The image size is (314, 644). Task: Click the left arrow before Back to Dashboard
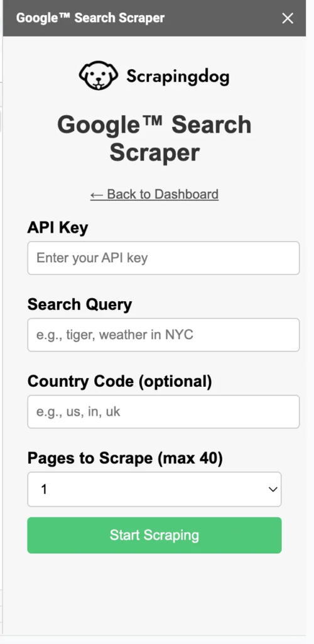pos(97,194)
